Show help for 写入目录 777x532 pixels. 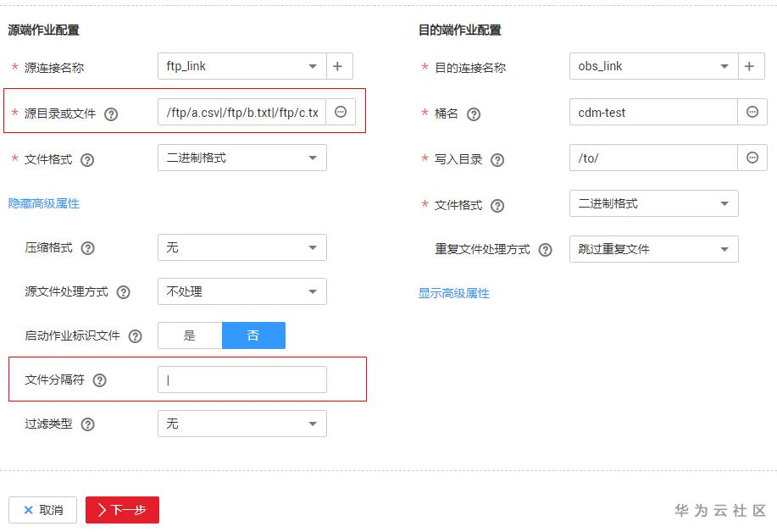coord(497,160)
